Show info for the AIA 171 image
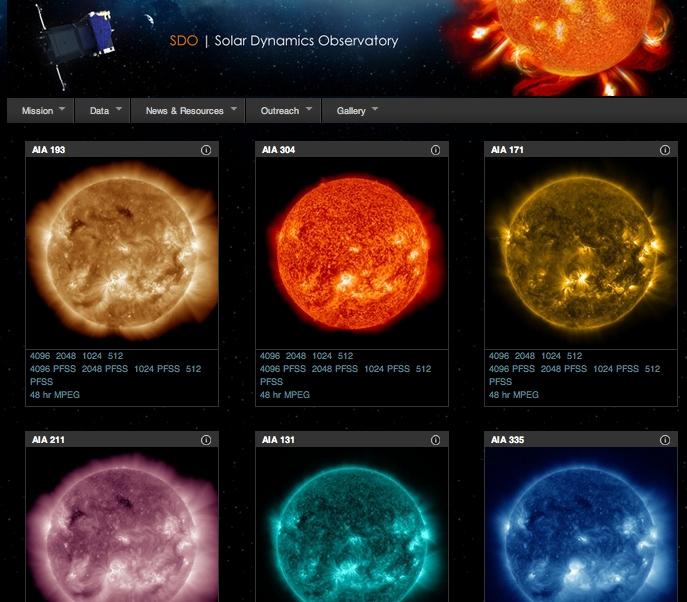This screenshot has height=602, width=687. pyautogui.click(x=665, y=150)
